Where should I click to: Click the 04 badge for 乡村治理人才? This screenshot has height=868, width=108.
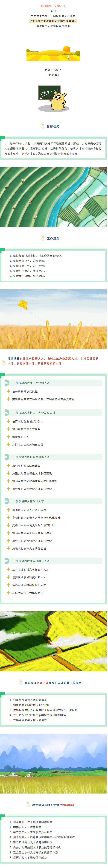7,501
